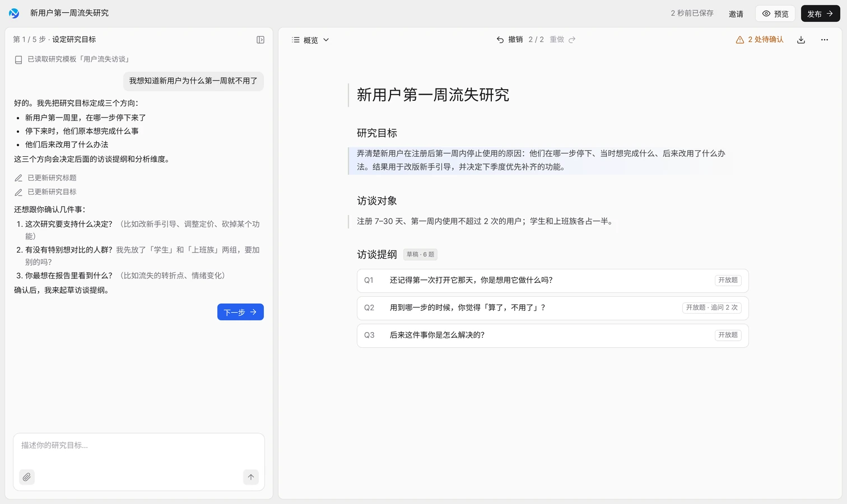847x504 pixels.
Task: Click the 开放题 tag on Q3
Action: [728, 335]
